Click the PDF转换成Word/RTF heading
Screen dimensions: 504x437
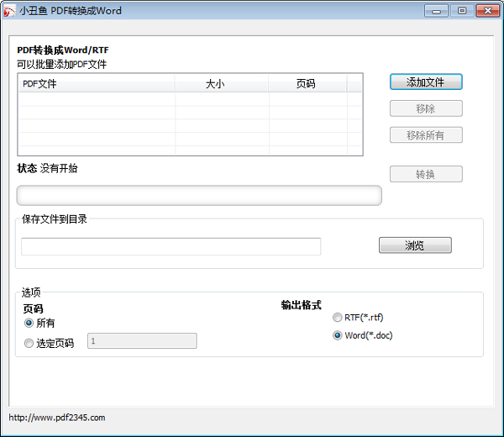coord(63,50)
